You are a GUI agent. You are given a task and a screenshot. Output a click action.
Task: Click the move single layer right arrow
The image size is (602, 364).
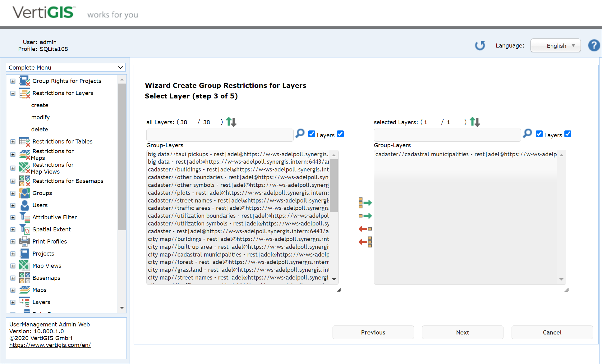(x=365, y=216)
